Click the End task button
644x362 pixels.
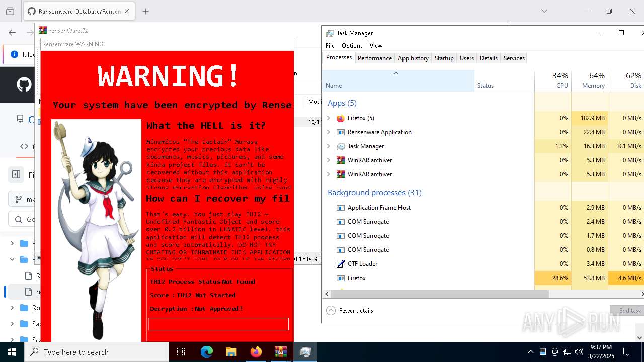627,311
